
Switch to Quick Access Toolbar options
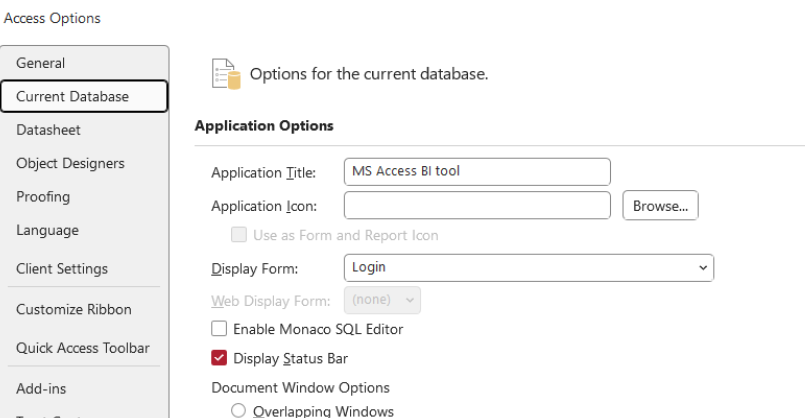pos(83,348)
